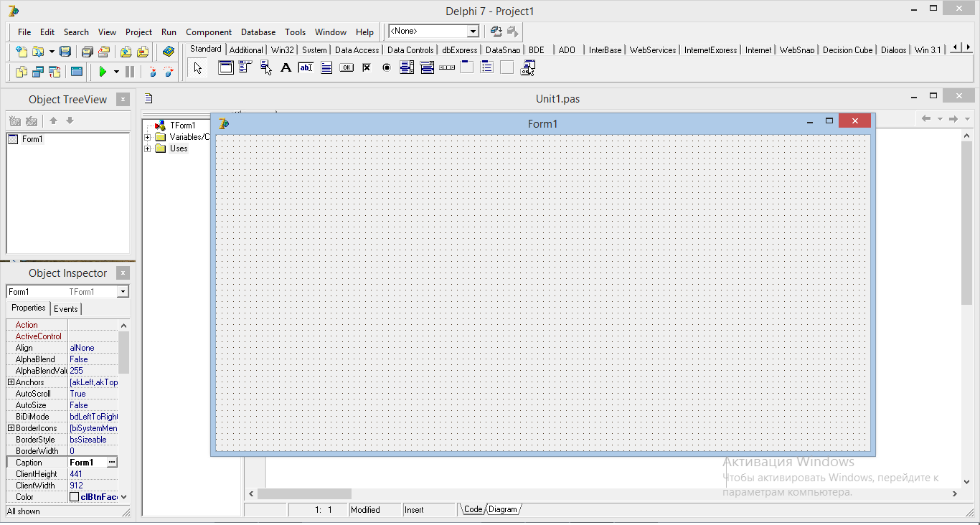Click the clBtnFace color swatch
This screenshot has height=525, width=980.
[74, 497]
